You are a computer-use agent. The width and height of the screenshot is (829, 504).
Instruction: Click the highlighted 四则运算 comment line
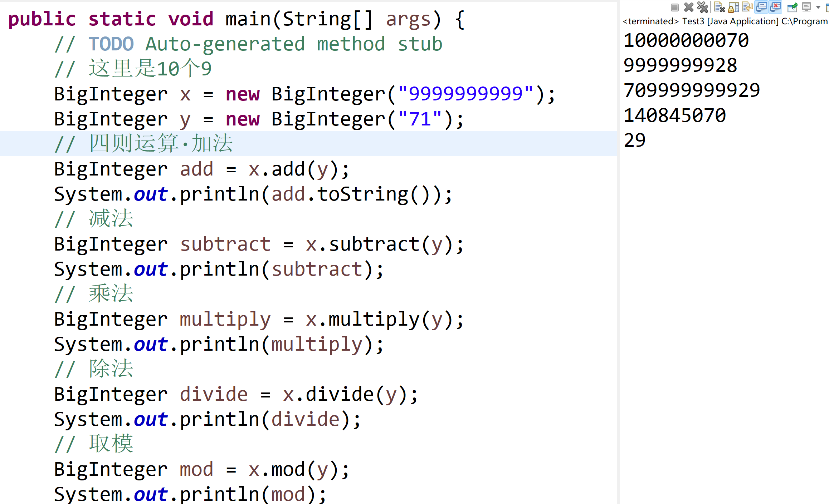[x=143, y=144]
